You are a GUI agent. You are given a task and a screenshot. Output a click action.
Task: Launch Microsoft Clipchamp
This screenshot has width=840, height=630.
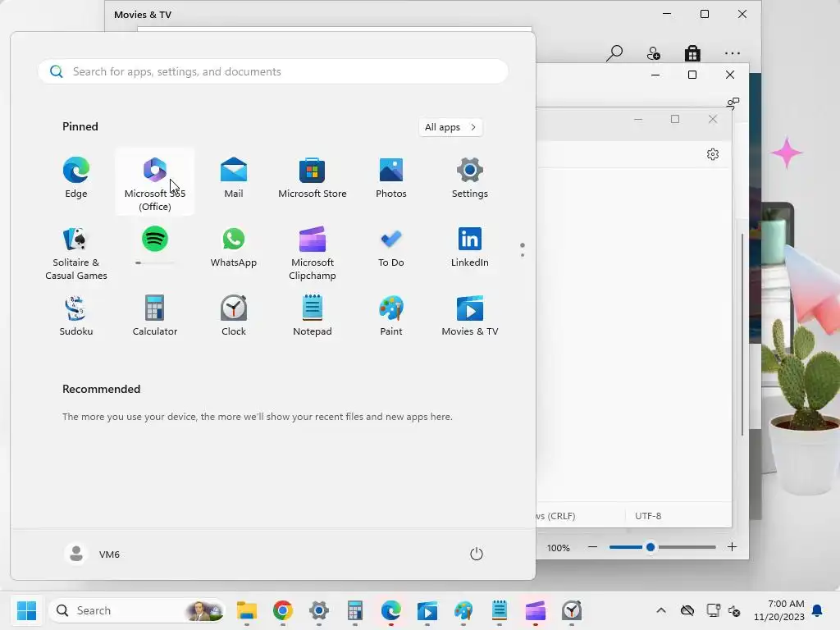(313, 253)
